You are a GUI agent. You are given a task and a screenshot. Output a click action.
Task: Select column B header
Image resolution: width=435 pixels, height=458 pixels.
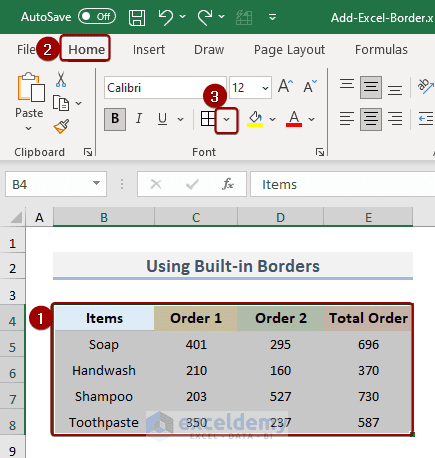[x=104, y=218]
